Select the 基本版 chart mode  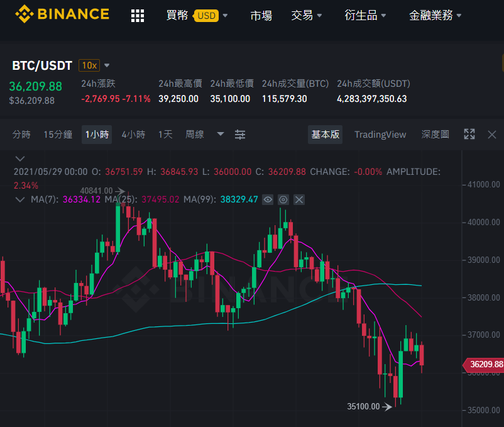[326, 135]
